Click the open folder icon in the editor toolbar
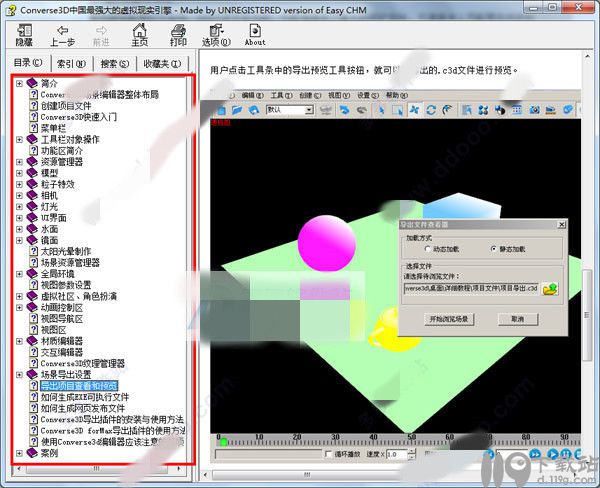Image resolution: width=600 pixels, height=488 pixels. click(237, 110)
